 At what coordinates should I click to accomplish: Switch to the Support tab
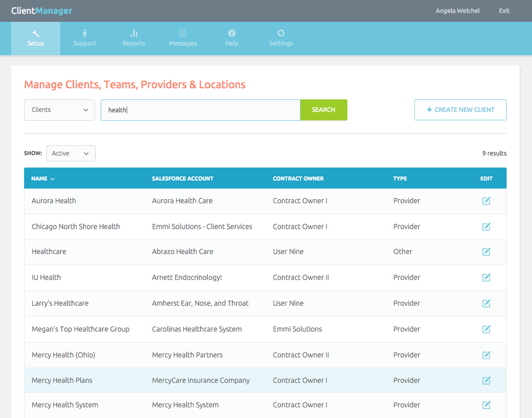tap(85, 38)
